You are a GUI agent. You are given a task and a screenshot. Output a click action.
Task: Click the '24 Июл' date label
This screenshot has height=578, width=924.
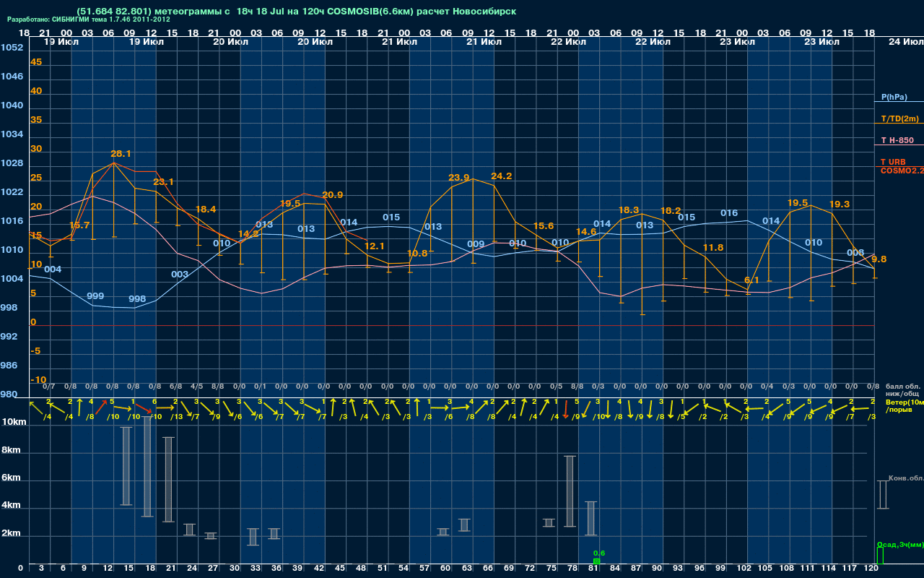[905, 42]
